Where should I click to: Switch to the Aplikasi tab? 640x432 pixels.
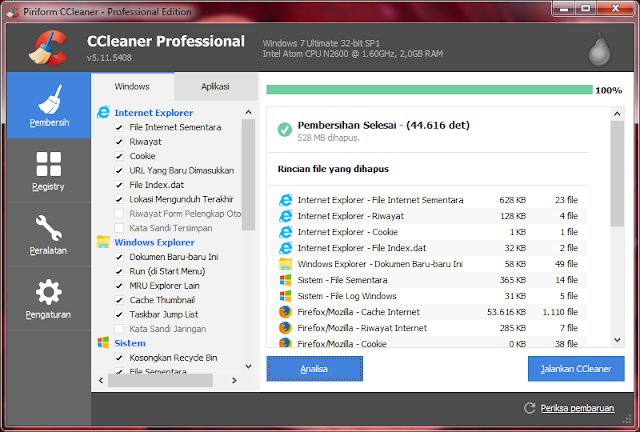coord(216,87)
